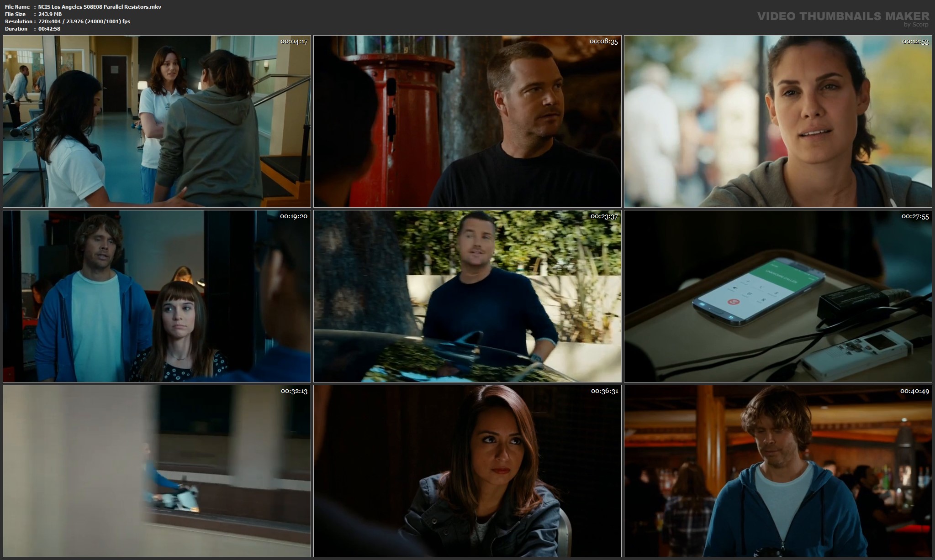Screen dimensions: 935x560
Task: Select the 00:19:20 frame thumbnail
Action: (x=157, y=296)
